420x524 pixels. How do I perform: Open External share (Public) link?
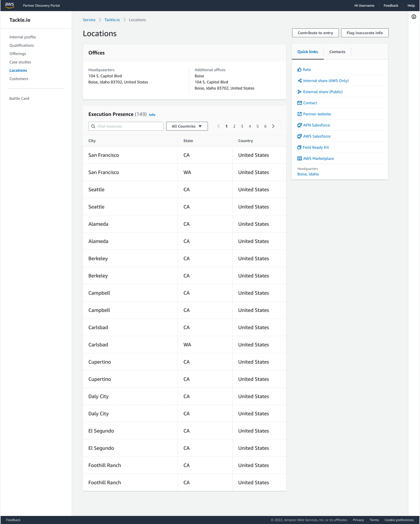click(323, 92)
